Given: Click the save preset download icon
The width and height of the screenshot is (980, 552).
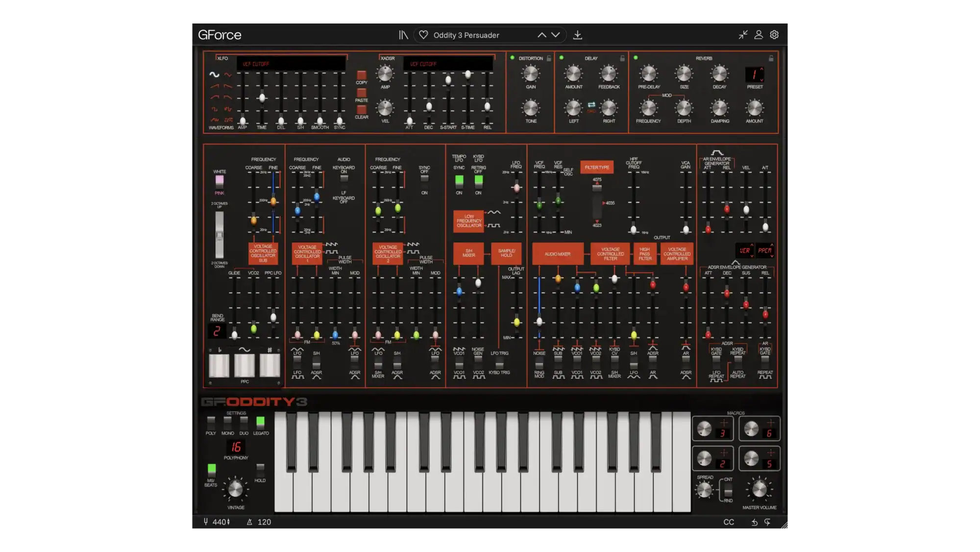Looking at the screenshot, I should click(x=578, y=35).
